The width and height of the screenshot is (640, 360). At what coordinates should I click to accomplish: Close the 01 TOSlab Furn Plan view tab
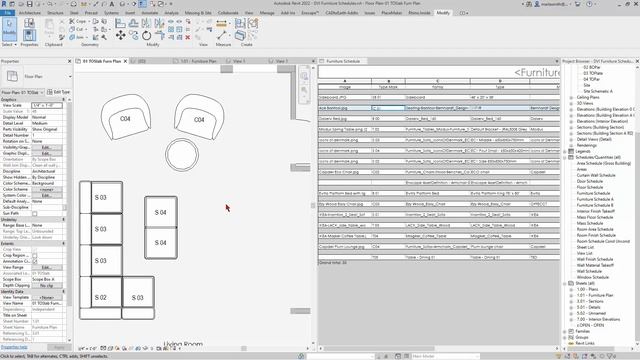click(125, 61)
